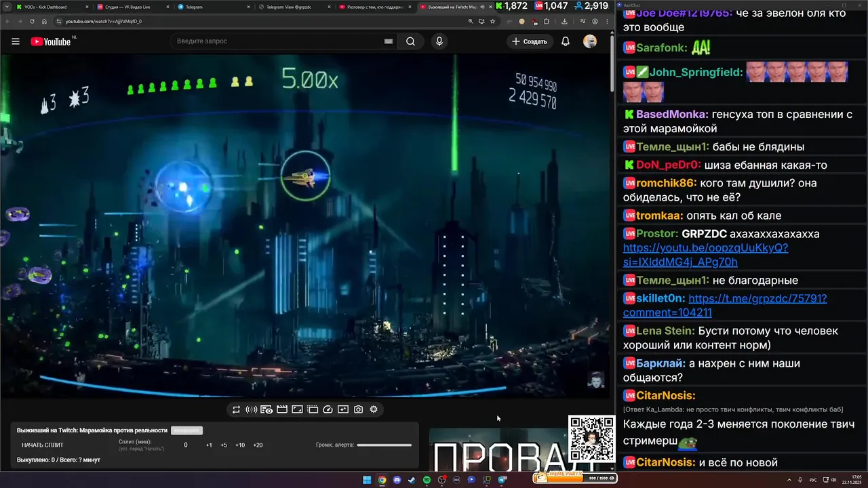
Task: Click the split minutes value field showing 0
Action: point(186,445)
